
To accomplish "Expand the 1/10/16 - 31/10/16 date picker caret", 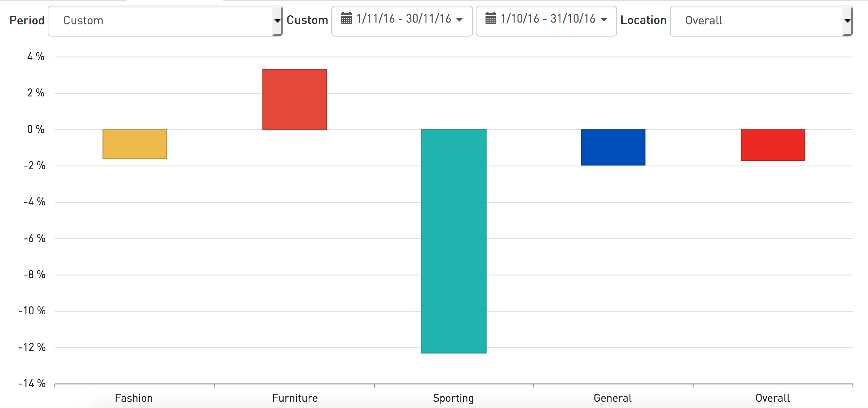I will [x=604, y=20].
